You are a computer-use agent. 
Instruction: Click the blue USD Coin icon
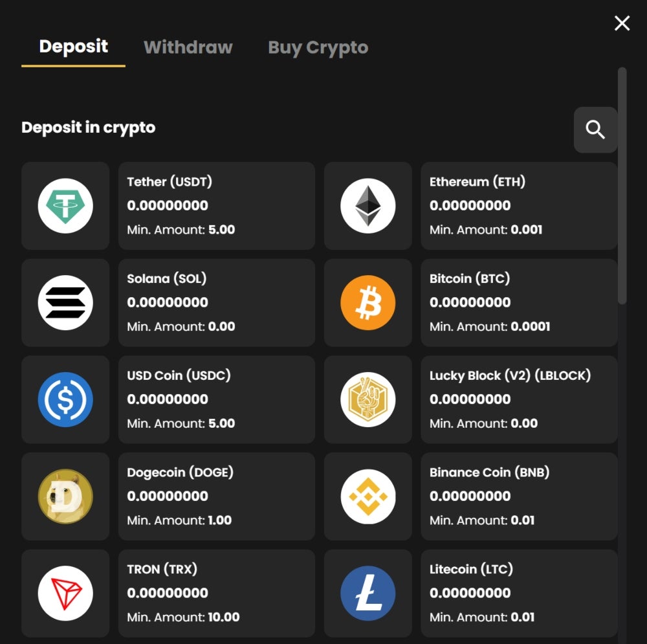click(x=65, y=399)
